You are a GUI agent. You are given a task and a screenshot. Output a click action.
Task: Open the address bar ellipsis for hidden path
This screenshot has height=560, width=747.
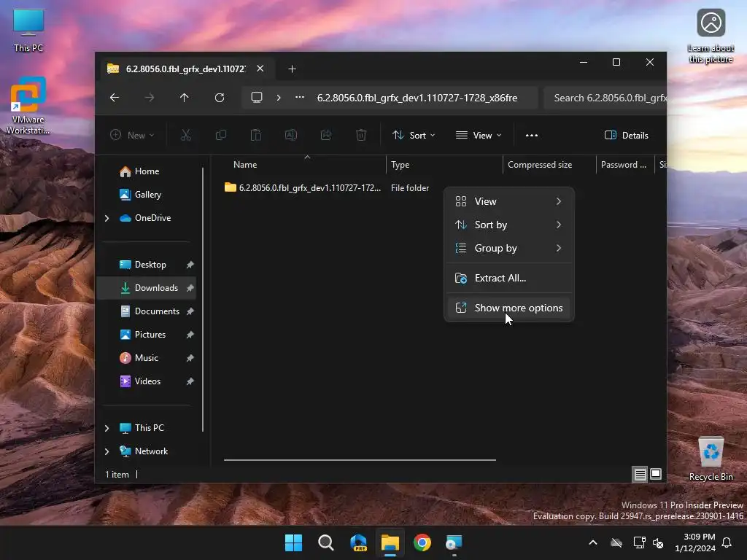300,97
